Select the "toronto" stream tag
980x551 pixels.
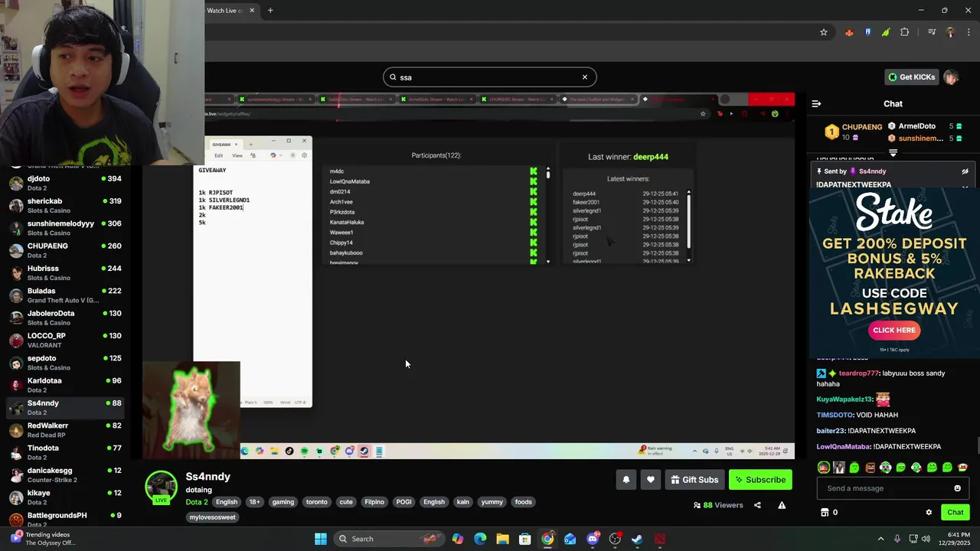pos(316,502)
